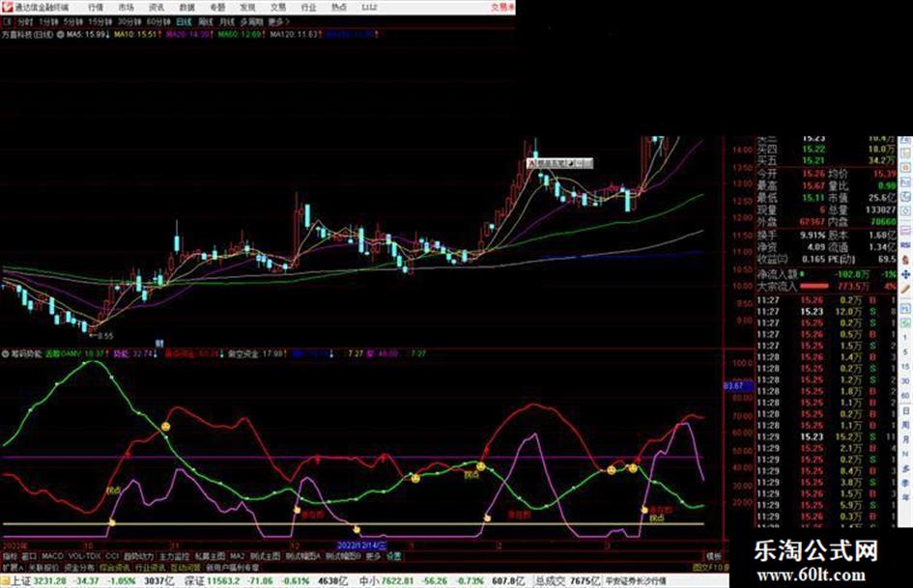Expand the 扩展 panel toggle
Image resolution: width=913 pixels, height=588 pixels.
pos(13,567)
